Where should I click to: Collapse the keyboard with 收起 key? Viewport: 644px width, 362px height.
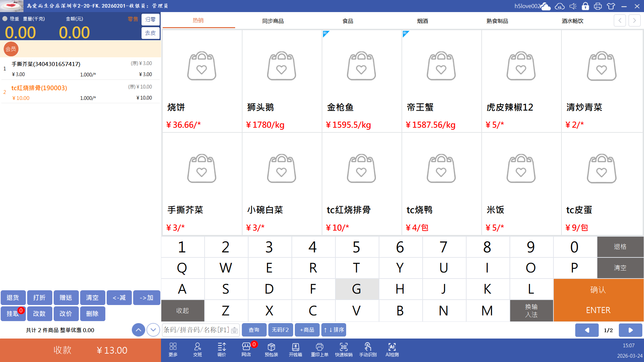pos(182,311)
